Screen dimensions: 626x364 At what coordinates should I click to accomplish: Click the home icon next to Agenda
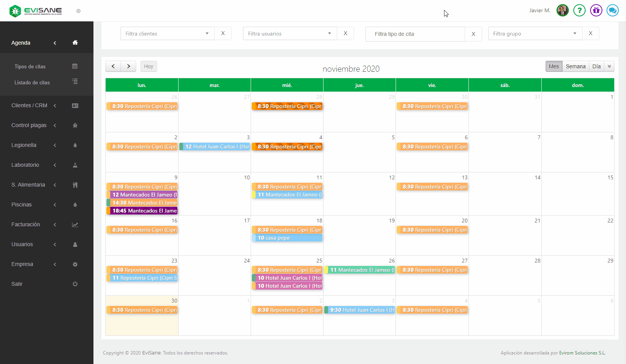point(75,43)
